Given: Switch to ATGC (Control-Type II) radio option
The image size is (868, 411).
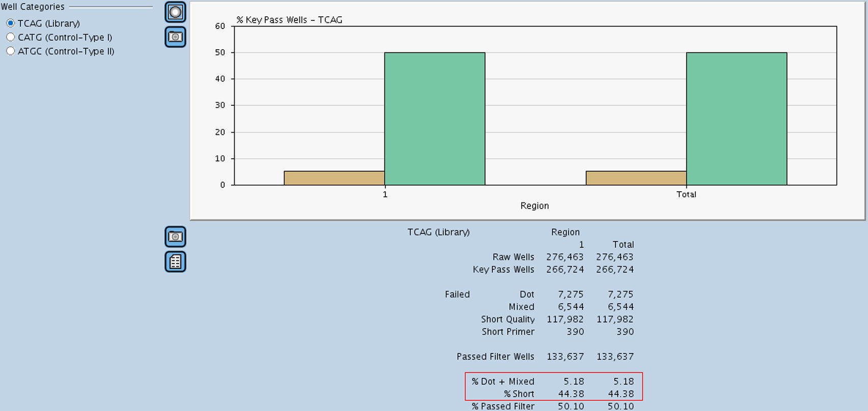Looking at the screenshot, I should coord(11,51).
